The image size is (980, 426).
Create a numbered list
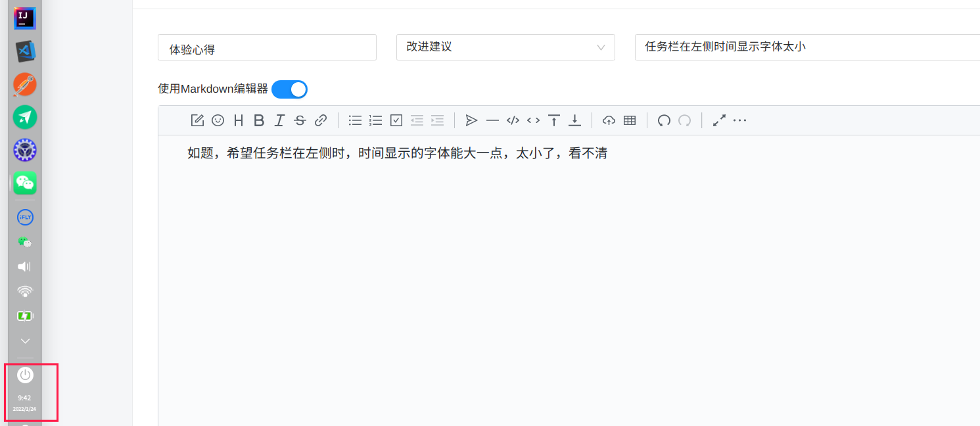coord(375,120)
